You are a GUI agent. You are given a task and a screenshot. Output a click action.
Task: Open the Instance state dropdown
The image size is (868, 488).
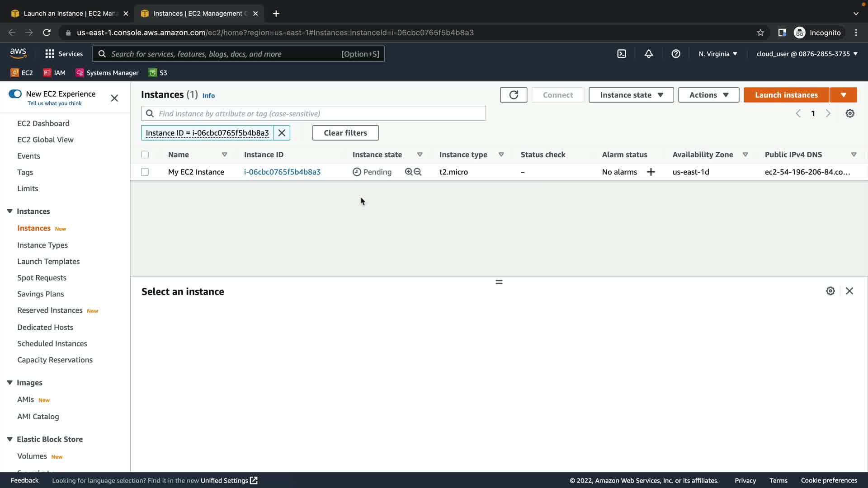coord(631,95)
